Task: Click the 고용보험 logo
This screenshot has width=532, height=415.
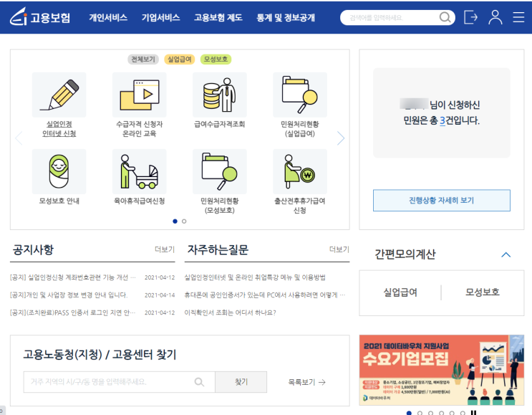Action: pos(40,17)
